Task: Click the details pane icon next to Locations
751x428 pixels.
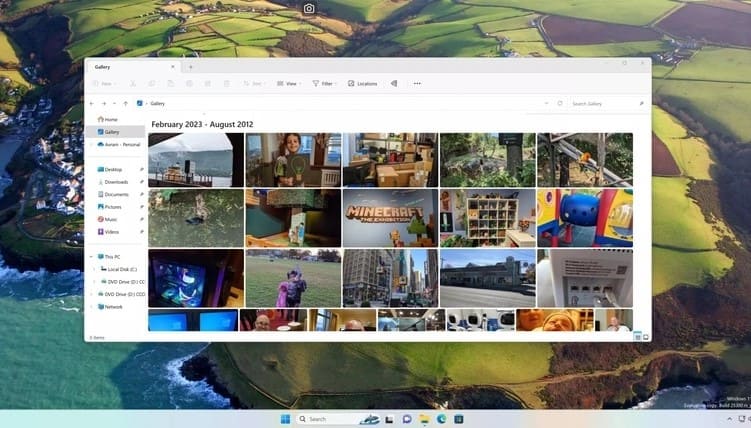Action: point(394,84)
